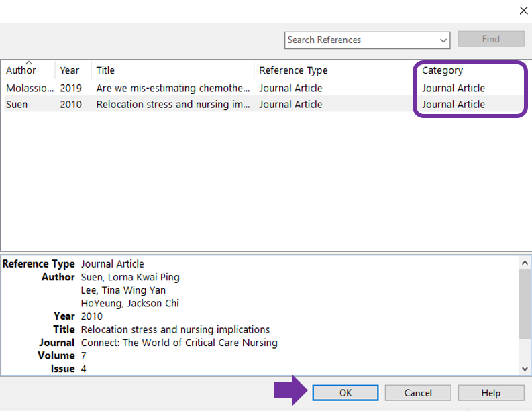The image size is (532, 411).
Task: Click 'Relocation stress and nursing implications' preview title
Action: coord(175,329)
